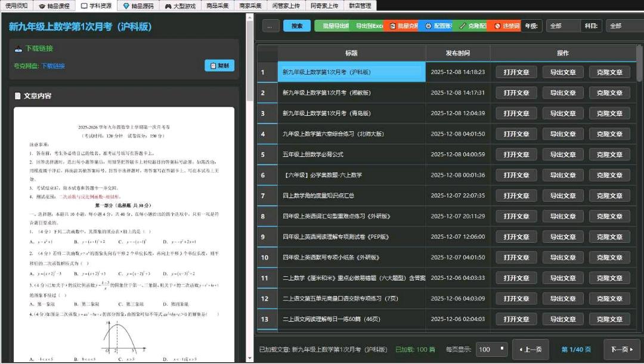Open the 配置账号 gear icon

(428, 25)
